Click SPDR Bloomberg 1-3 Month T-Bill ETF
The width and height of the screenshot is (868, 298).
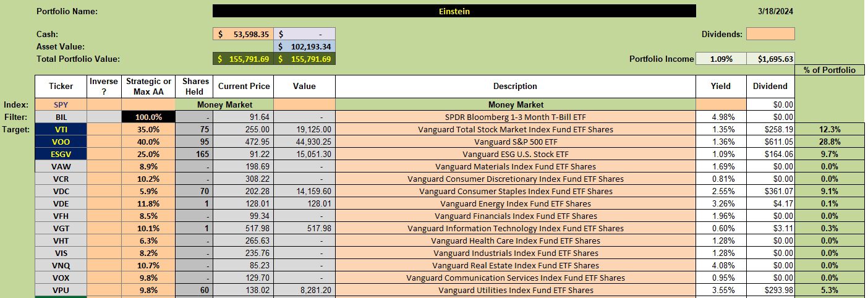coord(515,117)
